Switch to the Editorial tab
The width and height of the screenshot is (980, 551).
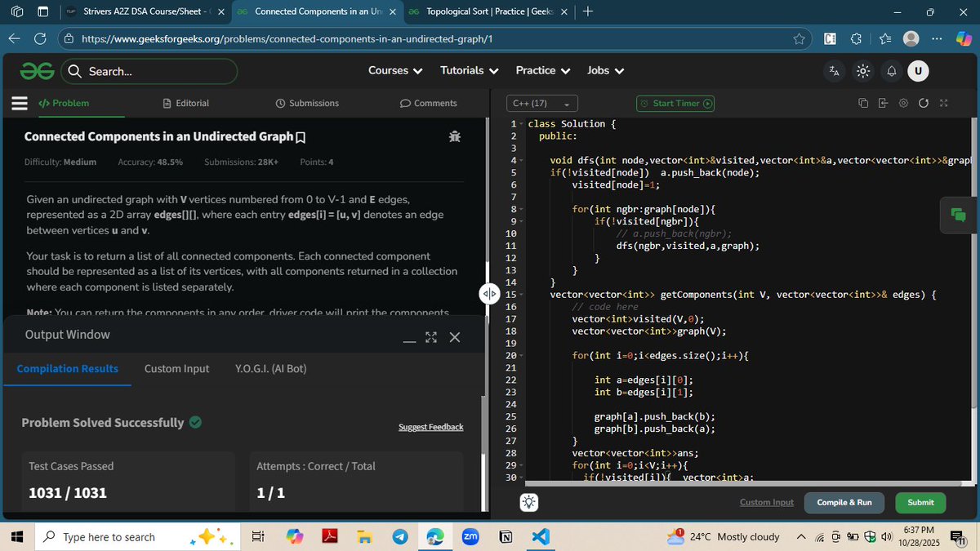(x=186, y=103)
